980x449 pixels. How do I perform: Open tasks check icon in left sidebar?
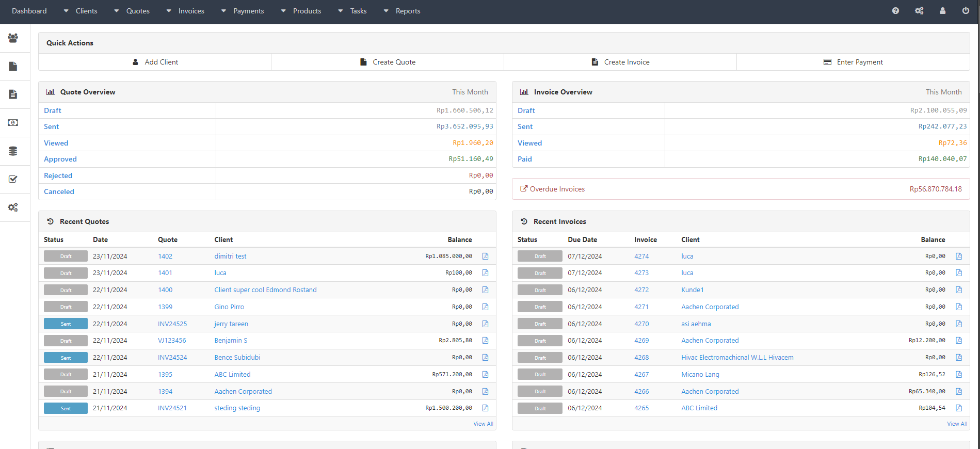13,179
